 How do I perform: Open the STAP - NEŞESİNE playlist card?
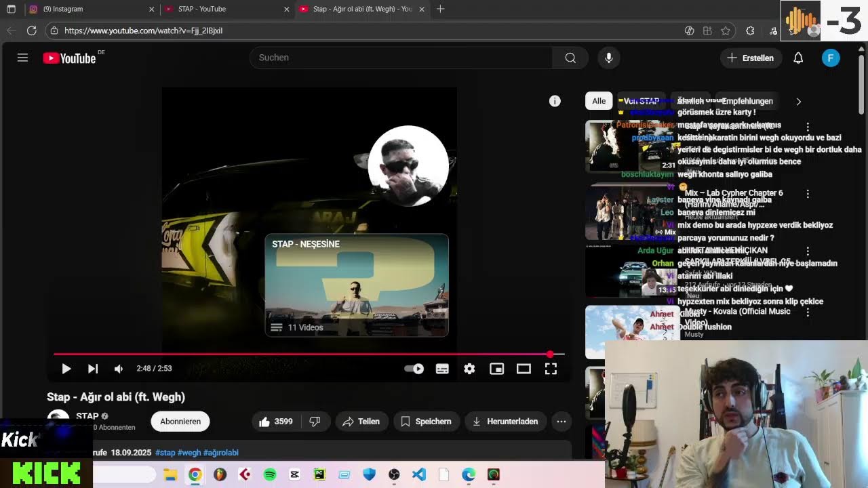pos(357,285)
